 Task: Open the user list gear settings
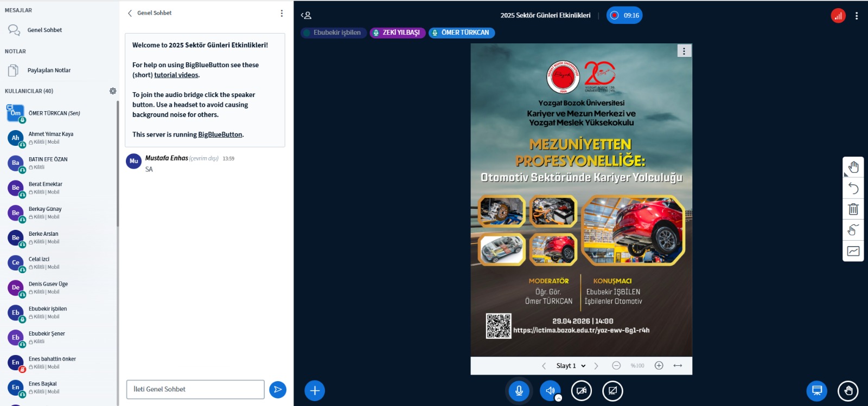(113, 91)
